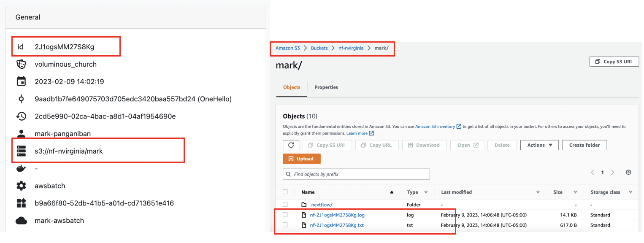Click the search magnifier icon in the prefix field

point(288,174)
